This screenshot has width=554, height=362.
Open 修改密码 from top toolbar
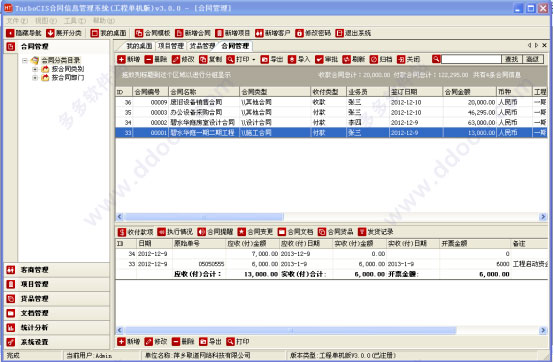pos(313,33)
